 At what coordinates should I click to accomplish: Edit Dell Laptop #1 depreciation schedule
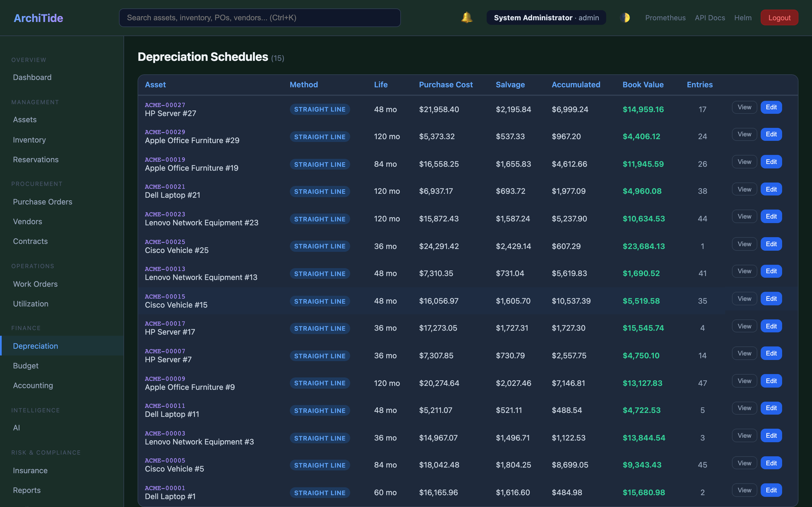point(771,490)
